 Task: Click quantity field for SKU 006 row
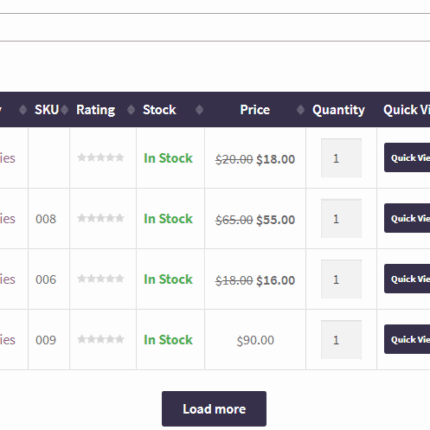341,279
